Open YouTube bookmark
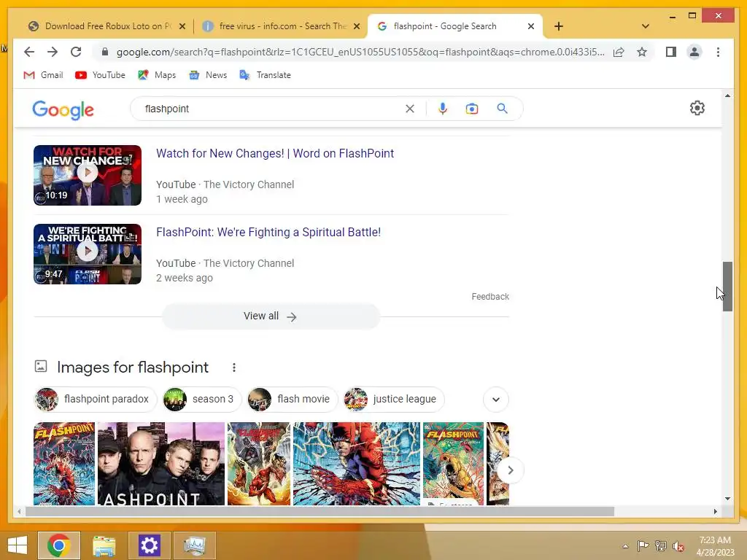Image resolution: width=747 pixels, height=560 pixels. (100, 75)
